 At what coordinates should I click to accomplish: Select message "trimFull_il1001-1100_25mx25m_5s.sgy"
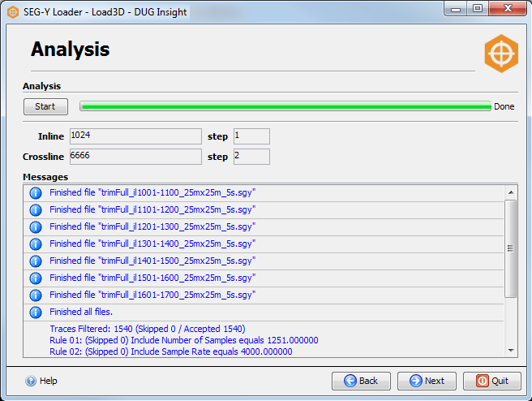pos(264,193)
